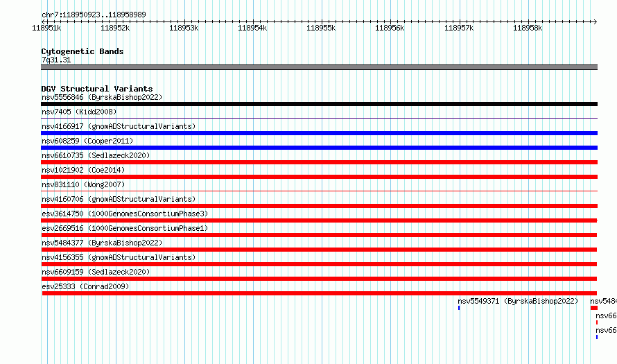Select the gray 7q31.31 cytogenetic band bar

[x=319, y=67]
